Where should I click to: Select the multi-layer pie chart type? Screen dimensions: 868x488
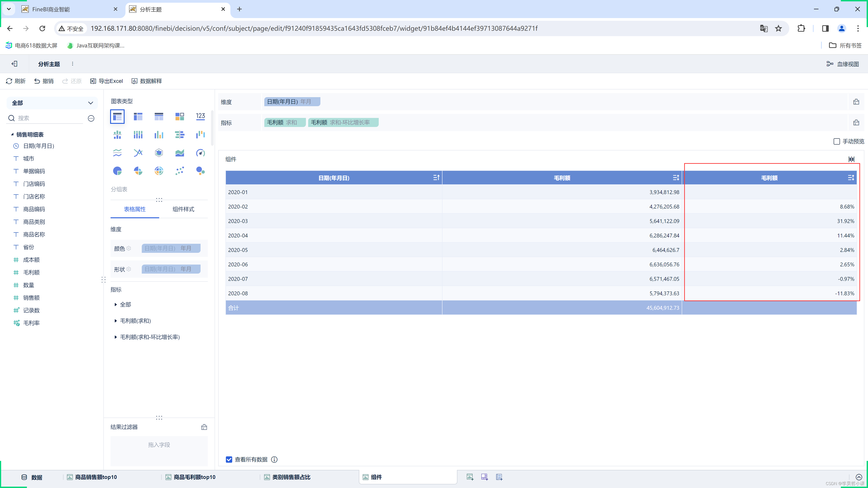click(x=159, y=171)
